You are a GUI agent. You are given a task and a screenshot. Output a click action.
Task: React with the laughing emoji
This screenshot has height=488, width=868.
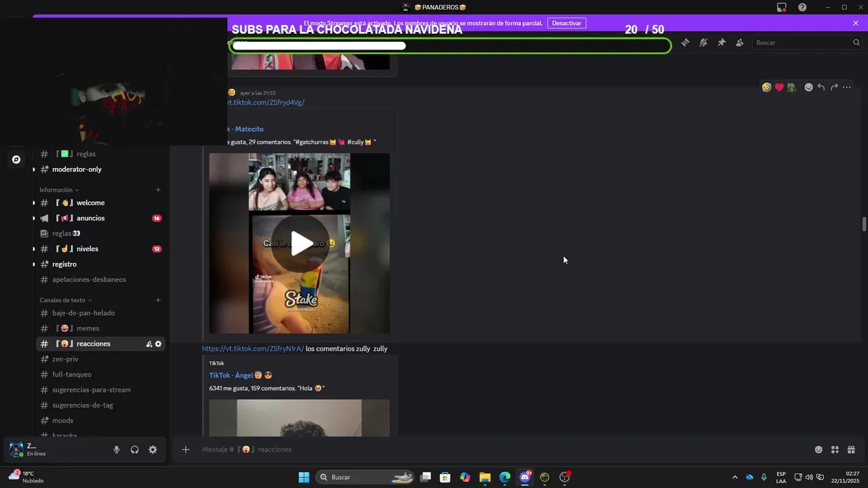tap(766, 87)
